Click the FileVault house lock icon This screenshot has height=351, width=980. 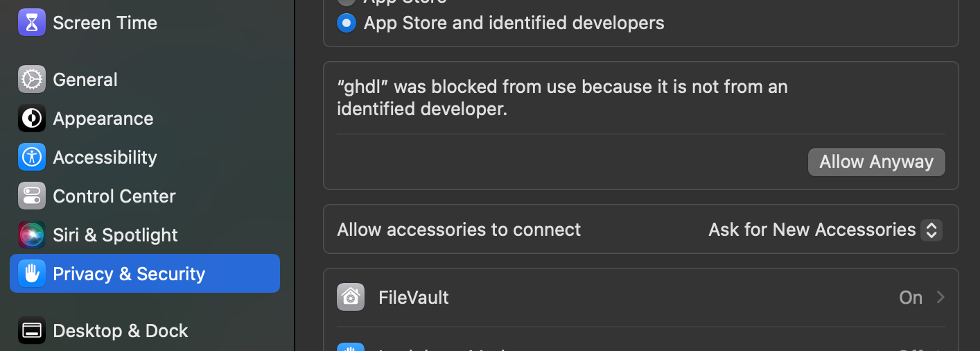coord(351,298)
